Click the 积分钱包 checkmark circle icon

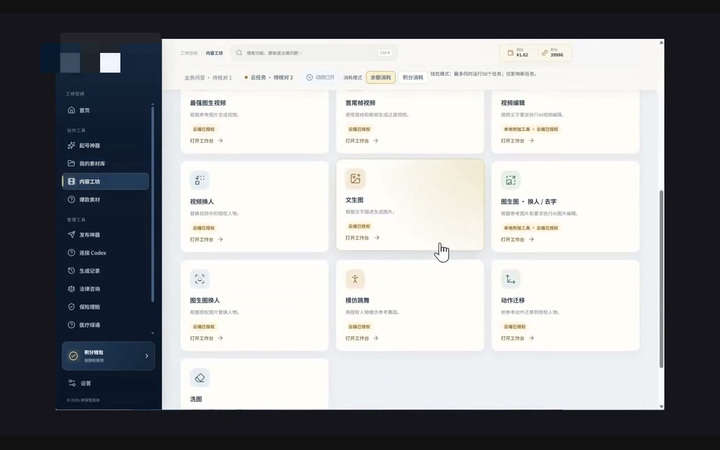(x=73, y=355)
